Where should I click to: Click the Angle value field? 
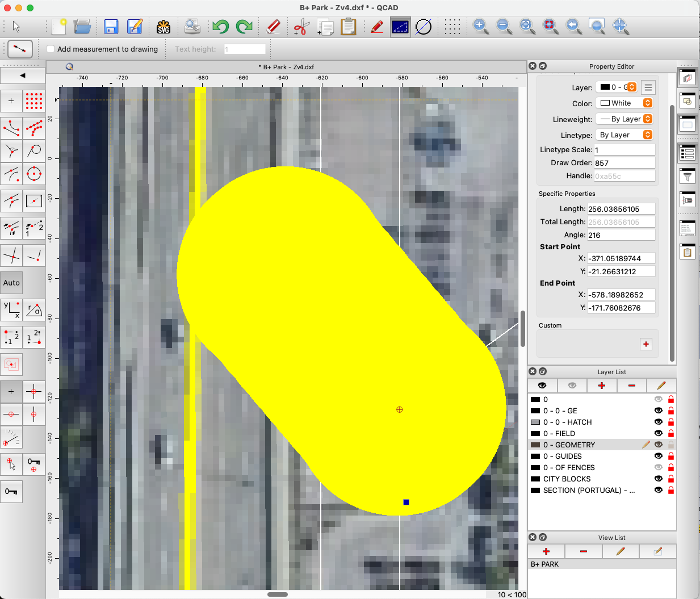(x=621, y=235)
